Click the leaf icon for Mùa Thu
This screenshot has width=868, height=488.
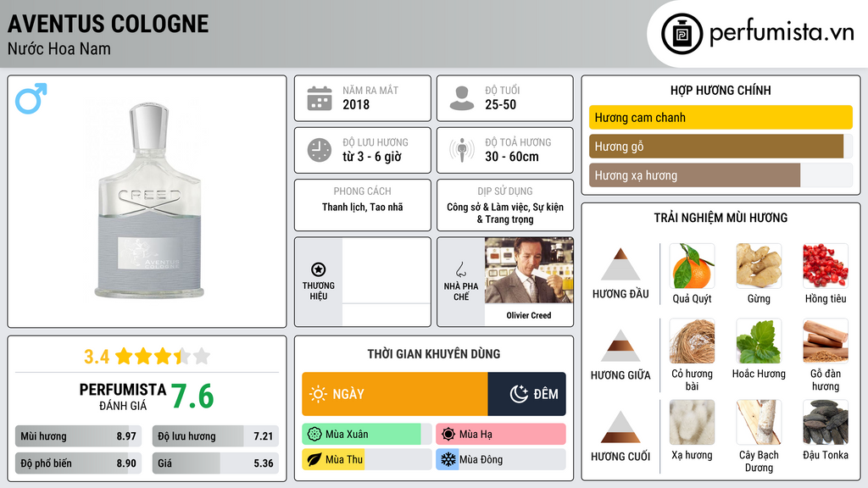coord(314,459)
